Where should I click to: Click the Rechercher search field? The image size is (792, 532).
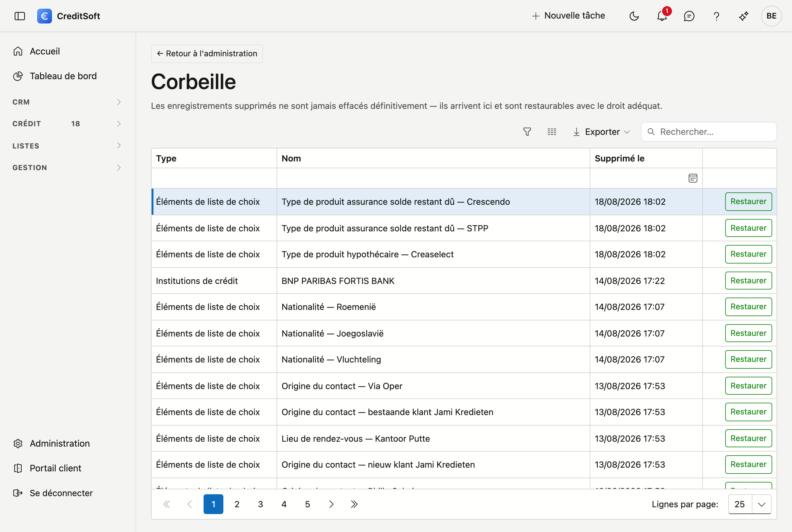tap(709, 132)
